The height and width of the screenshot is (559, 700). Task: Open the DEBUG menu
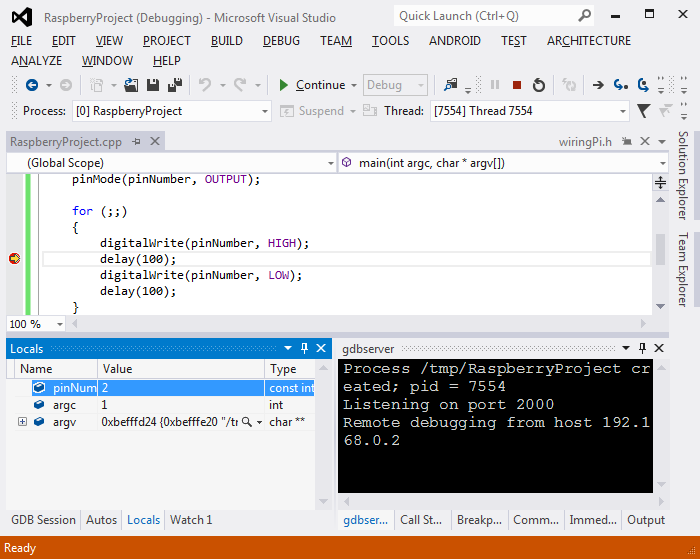[x=281, y=41]
